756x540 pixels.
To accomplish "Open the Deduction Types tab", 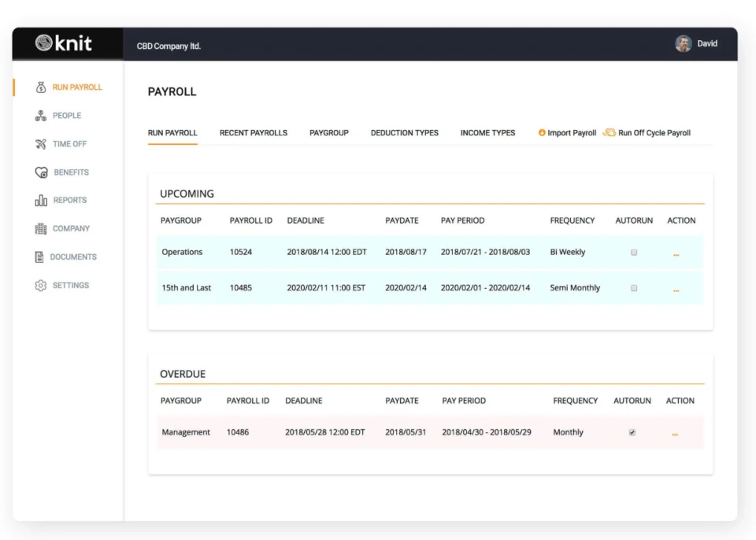I will point(404,132).
